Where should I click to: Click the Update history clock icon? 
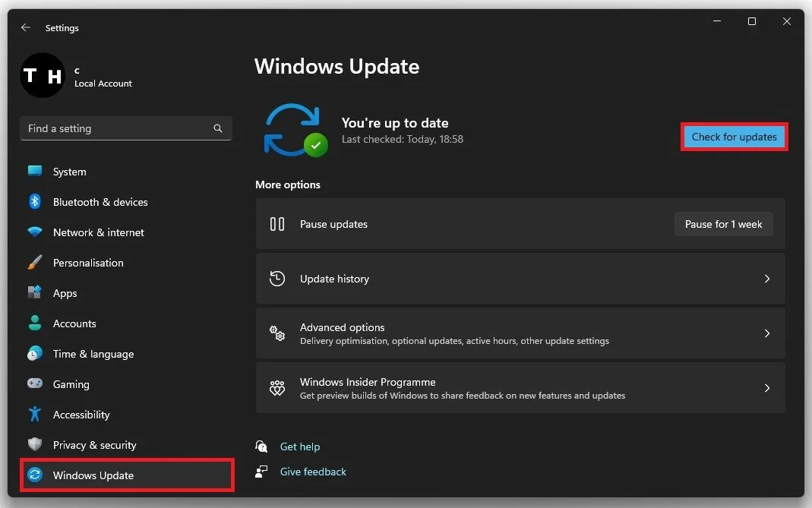277,279
